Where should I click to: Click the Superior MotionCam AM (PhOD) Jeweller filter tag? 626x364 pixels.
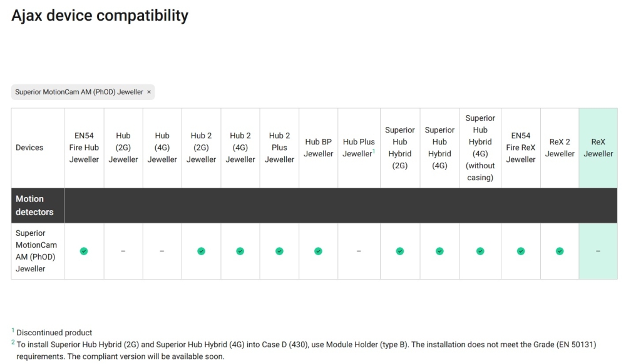pyautogui.click(x=79, y=92)
